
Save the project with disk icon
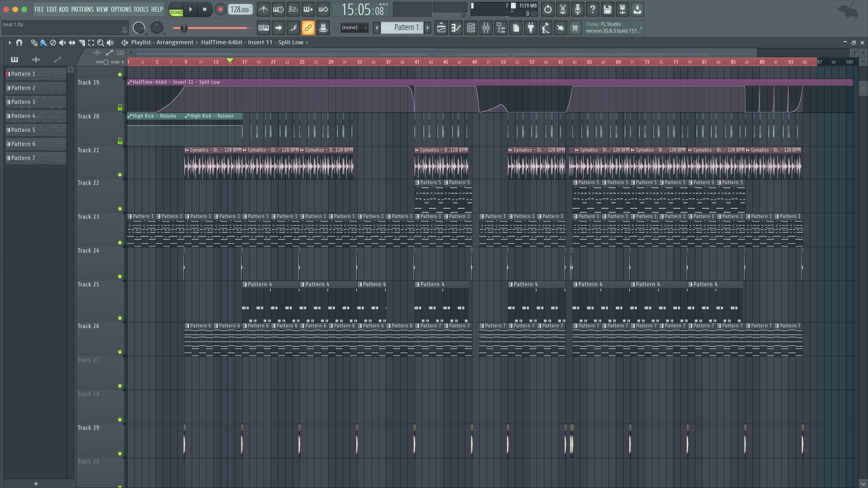tap(608, 9)
